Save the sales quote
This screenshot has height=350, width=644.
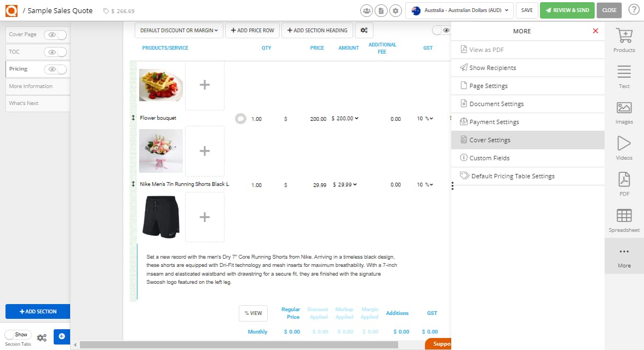[x=527, y=10]
